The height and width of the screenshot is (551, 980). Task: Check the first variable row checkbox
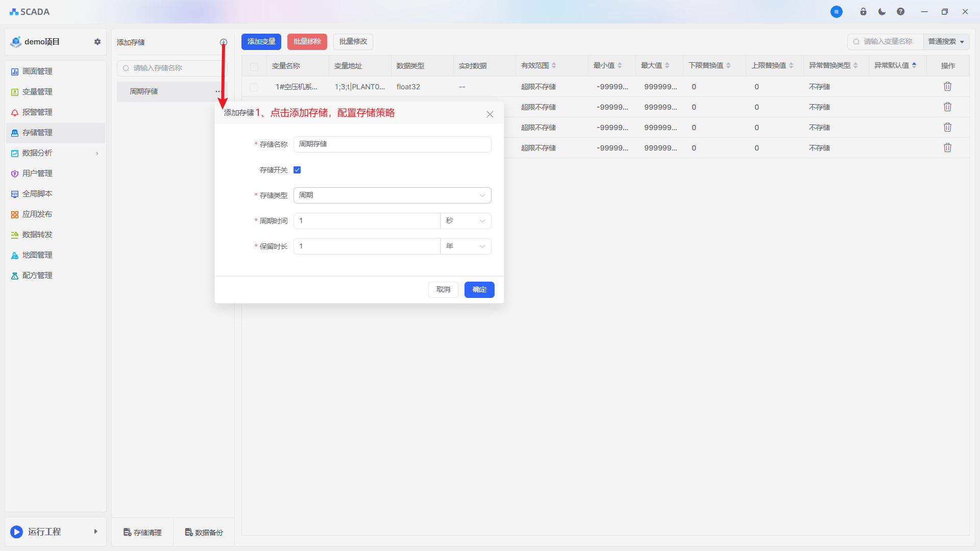pos(254,87)
